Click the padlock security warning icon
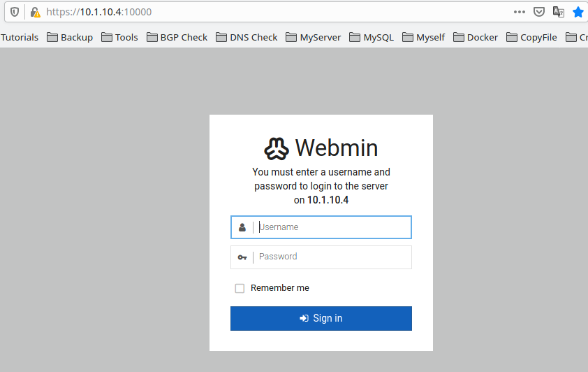This screenshot has height=372, width=588. (35, 12)
